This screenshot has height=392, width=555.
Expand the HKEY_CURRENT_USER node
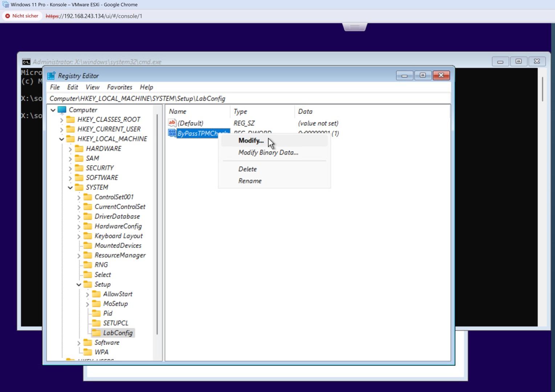(x=61, y=130)
